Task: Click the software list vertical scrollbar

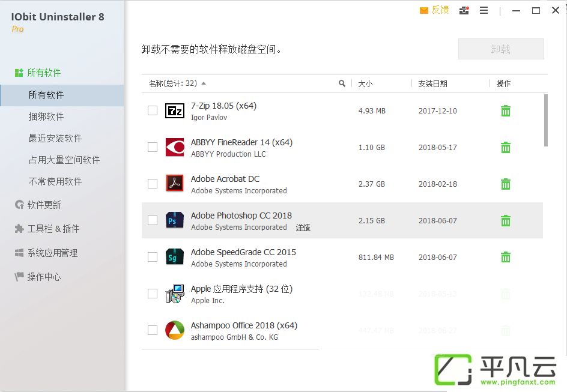Action: [x=545, y=120]
